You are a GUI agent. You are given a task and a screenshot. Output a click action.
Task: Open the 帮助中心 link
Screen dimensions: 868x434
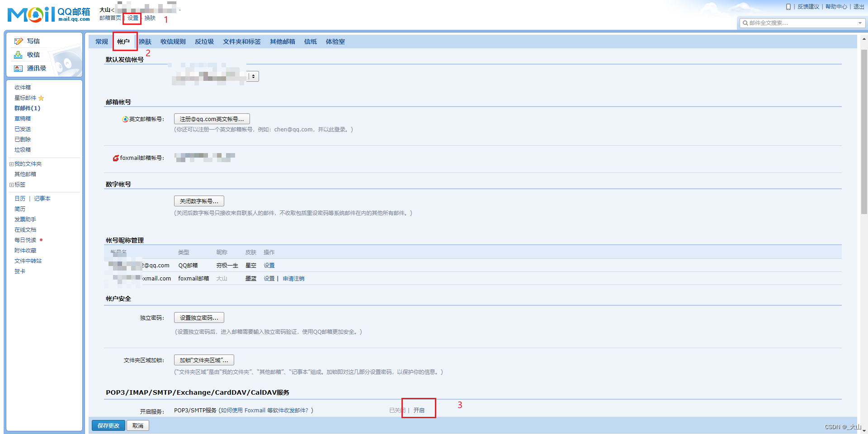click(x=836, y=7)
